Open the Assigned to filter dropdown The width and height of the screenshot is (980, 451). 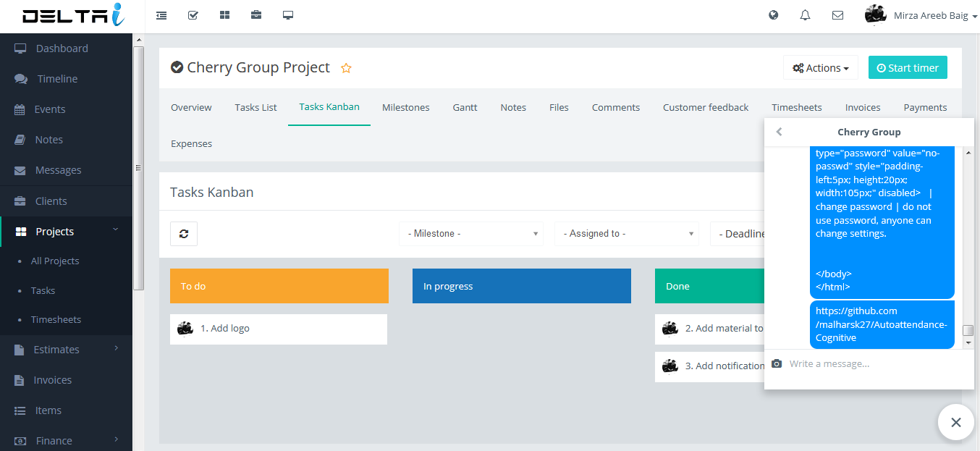627,234
